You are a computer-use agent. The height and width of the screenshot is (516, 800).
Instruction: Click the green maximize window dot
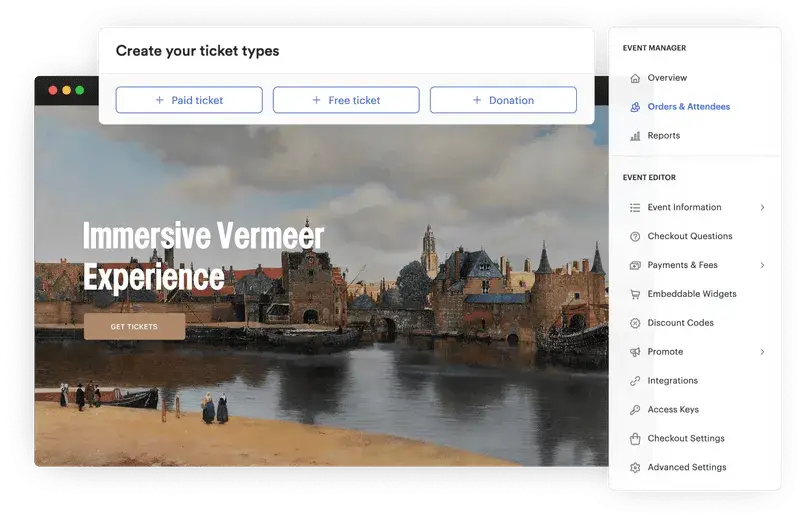click(80, 90)
